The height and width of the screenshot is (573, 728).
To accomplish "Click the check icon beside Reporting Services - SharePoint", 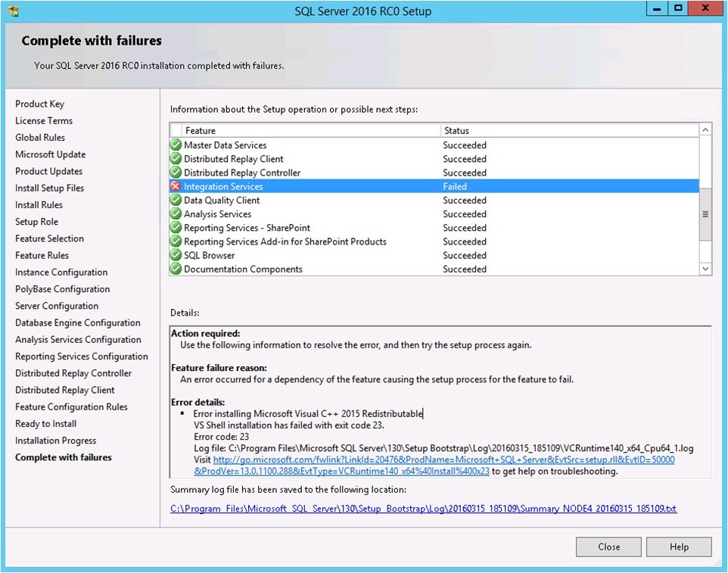I will point(176,228).
